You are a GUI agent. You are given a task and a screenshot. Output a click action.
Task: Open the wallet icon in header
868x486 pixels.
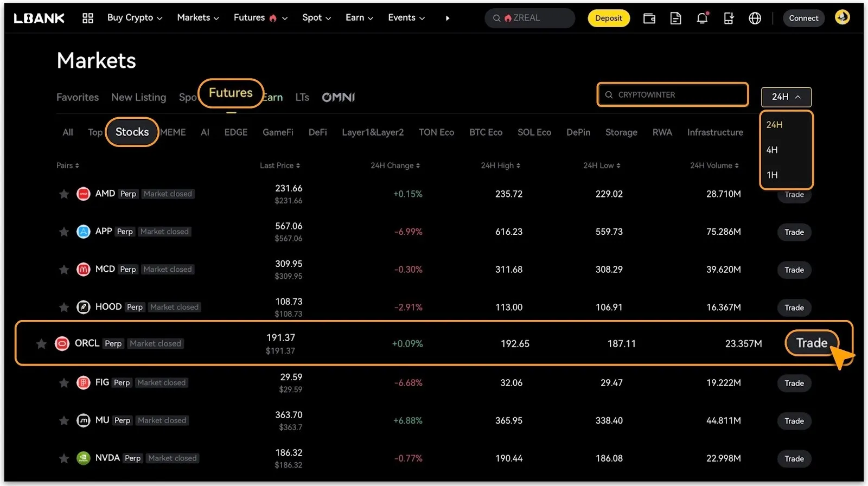click(x=649, y=18)
